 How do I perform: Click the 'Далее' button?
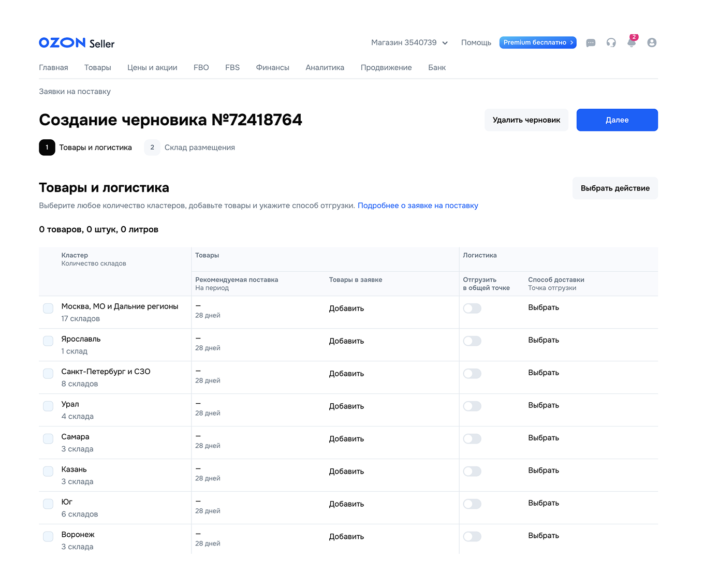(617, 120)
